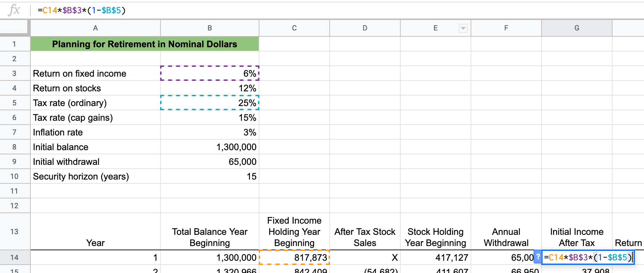Screen dimensions: 644x273
Task: Click 'Return on stocks' label cell
Action: click(95, 88)
